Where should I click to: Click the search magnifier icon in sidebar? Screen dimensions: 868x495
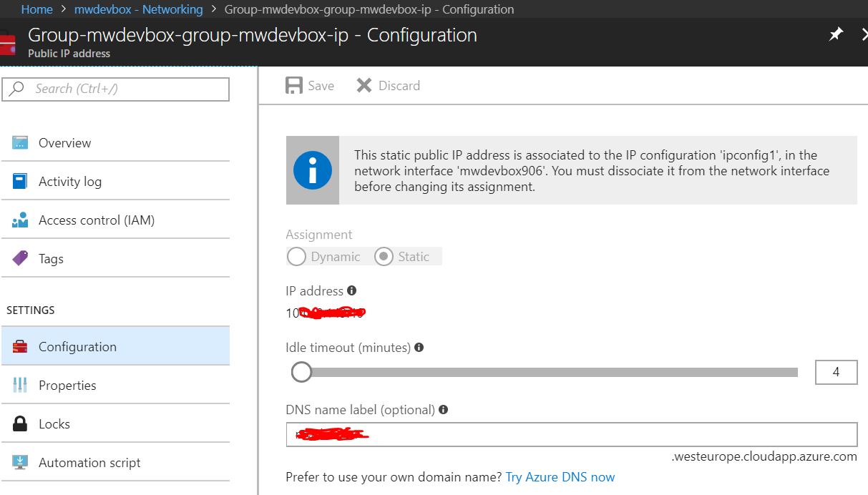coord(16,89)
